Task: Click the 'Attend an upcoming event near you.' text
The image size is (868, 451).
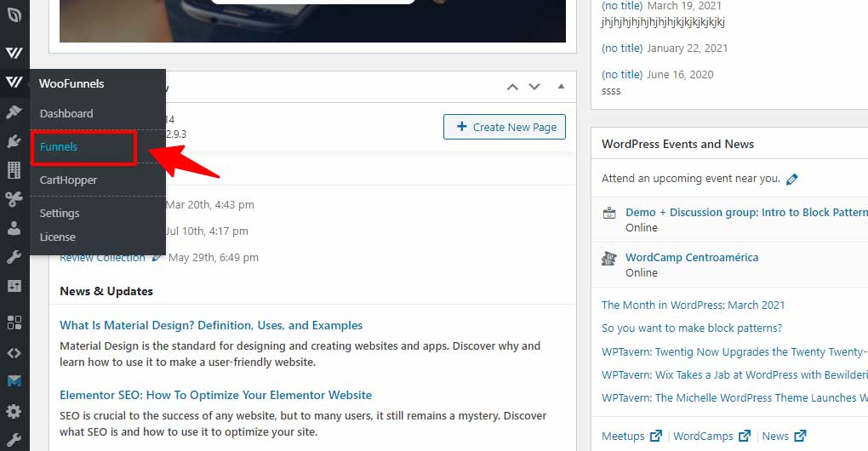Action: 691,179
